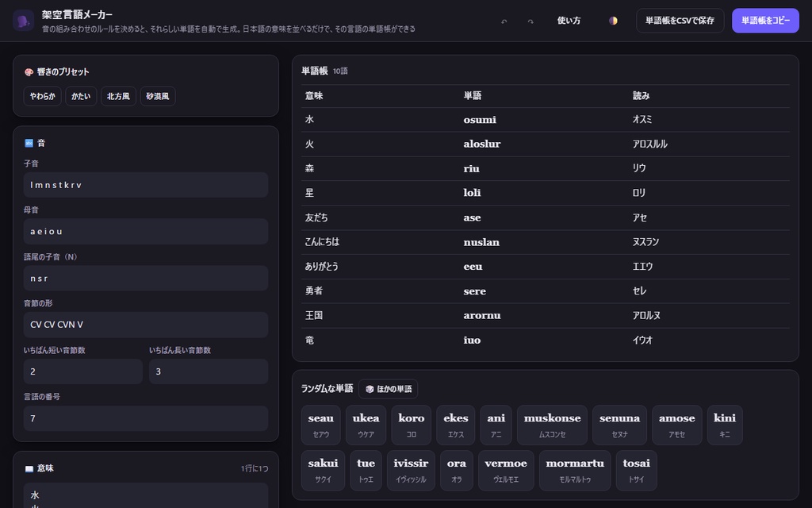Select the 北方風 preset

pos(119,96)
